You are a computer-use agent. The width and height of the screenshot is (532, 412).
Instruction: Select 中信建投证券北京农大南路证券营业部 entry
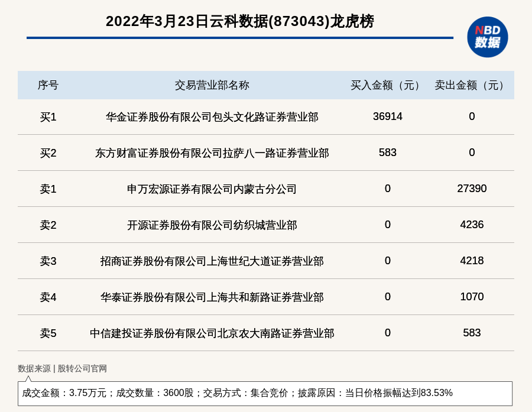[212, 333]
